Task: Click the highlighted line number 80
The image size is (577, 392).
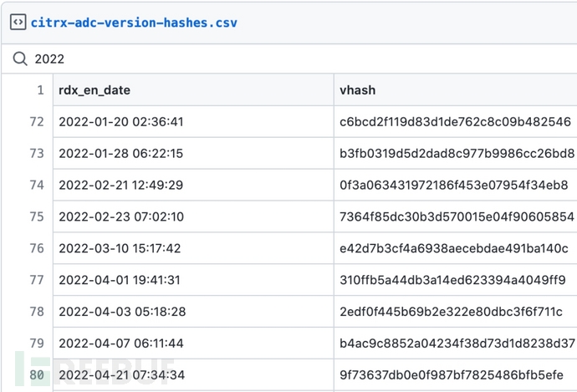Action: tap(36, 375)
